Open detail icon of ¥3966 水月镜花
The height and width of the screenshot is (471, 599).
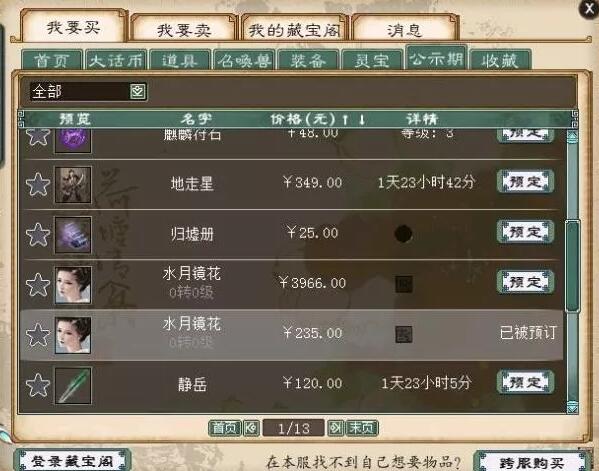403,284
